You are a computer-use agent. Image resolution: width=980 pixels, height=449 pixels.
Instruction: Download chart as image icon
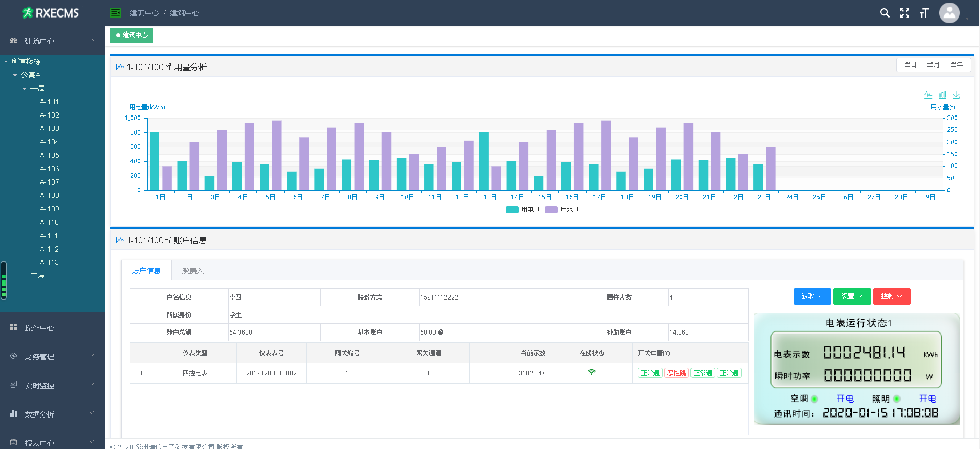[956, 95]
